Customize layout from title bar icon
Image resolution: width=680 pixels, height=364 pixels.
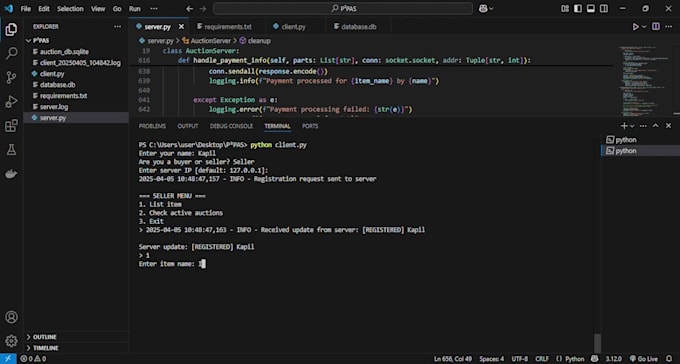click(565, 9)
